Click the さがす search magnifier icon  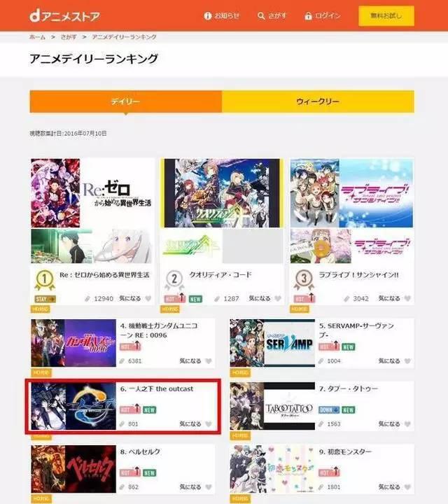[x=261, y=15]
